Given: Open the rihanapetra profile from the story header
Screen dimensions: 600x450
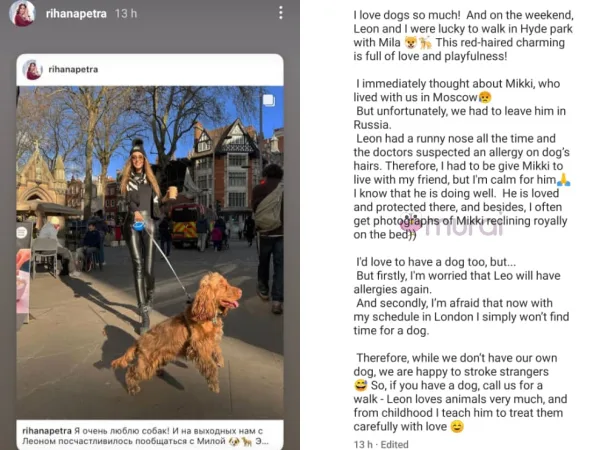Looking at the screenshot, I should point(76,14).
